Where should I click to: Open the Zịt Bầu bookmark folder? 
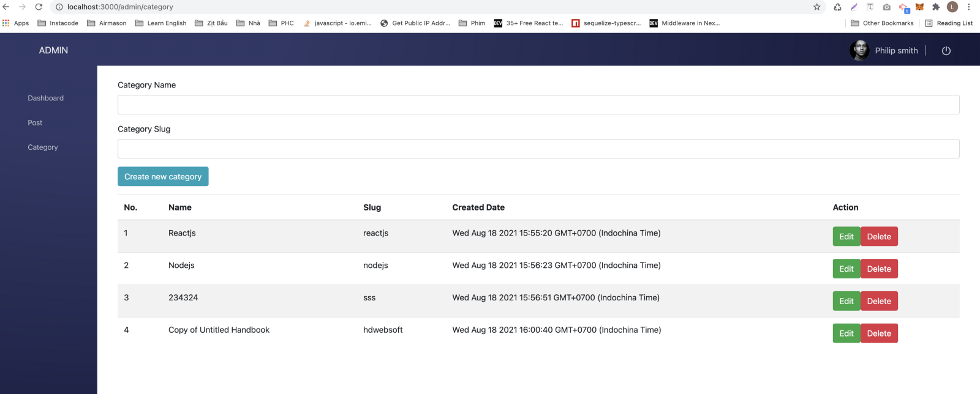(211, 23)
